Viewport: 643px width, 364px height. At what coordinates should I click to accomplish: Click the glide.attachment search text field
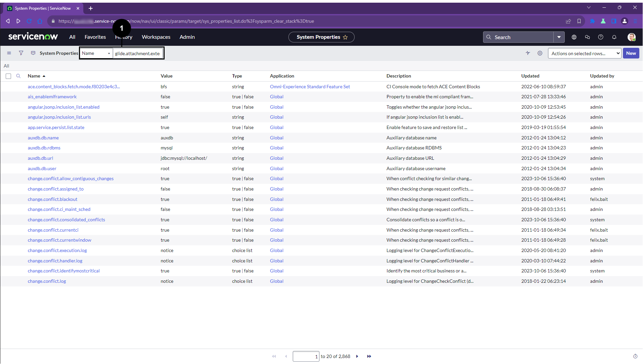(137, 53)
